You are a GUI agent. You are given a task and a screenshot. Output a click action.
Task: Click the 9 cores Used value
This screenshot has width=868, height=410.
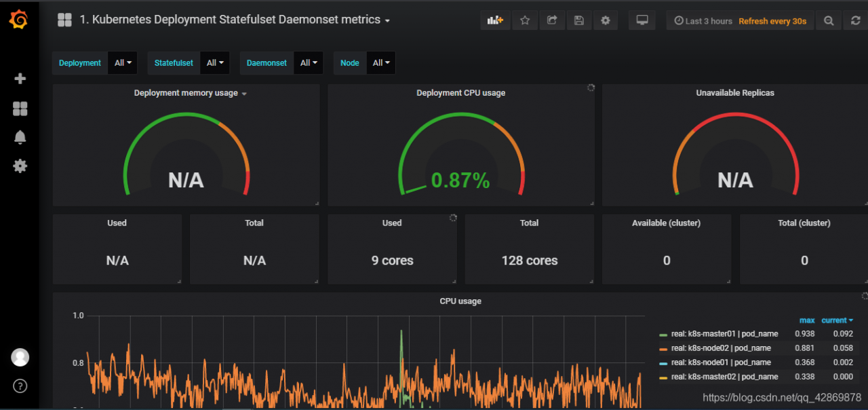392,261
